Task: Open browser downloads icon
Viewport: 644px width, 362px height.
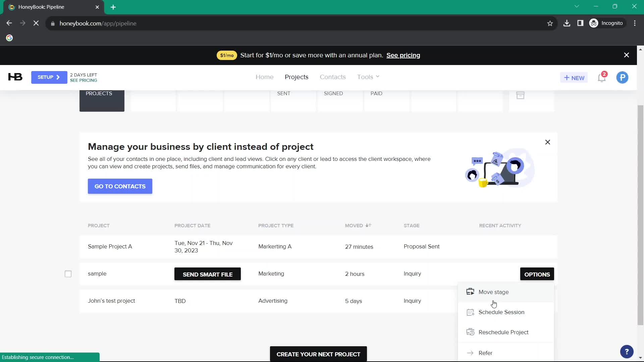Action: click(567, 23)
